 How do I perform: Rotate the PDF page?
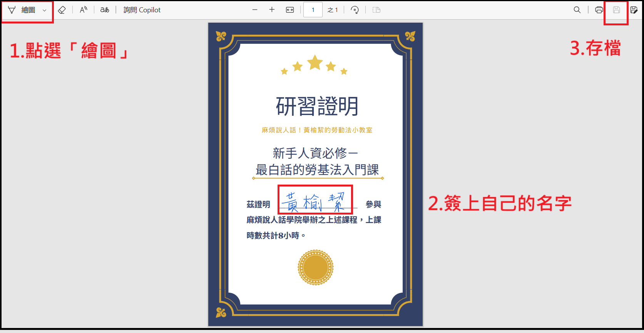pyautogui.click(x=355, y=10)
